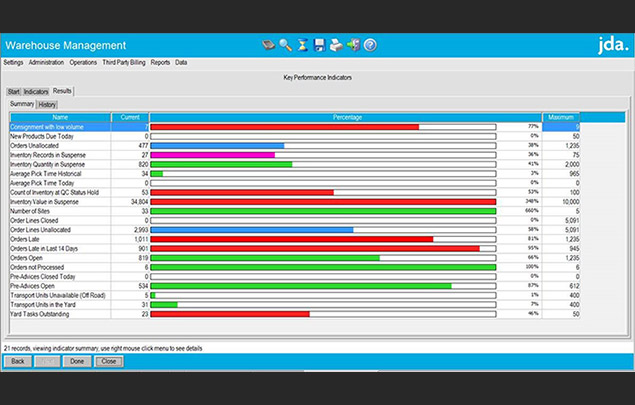Save using the floppy disk icon
635x405 pixels.
(320, 45)
